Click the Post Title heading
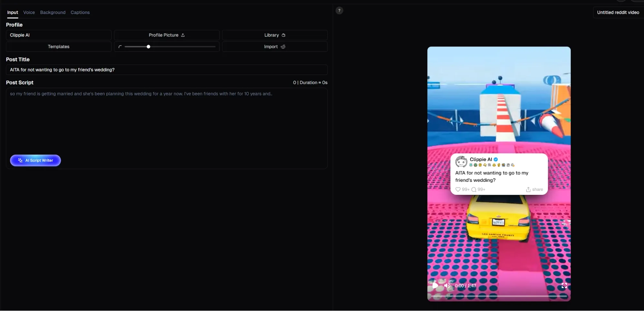 point(18,59)
